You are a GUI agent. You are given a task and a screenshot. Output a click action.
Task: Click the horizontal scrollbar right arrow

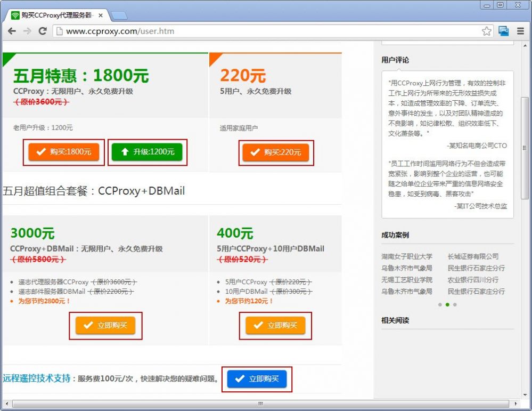[x=515, y=404]
